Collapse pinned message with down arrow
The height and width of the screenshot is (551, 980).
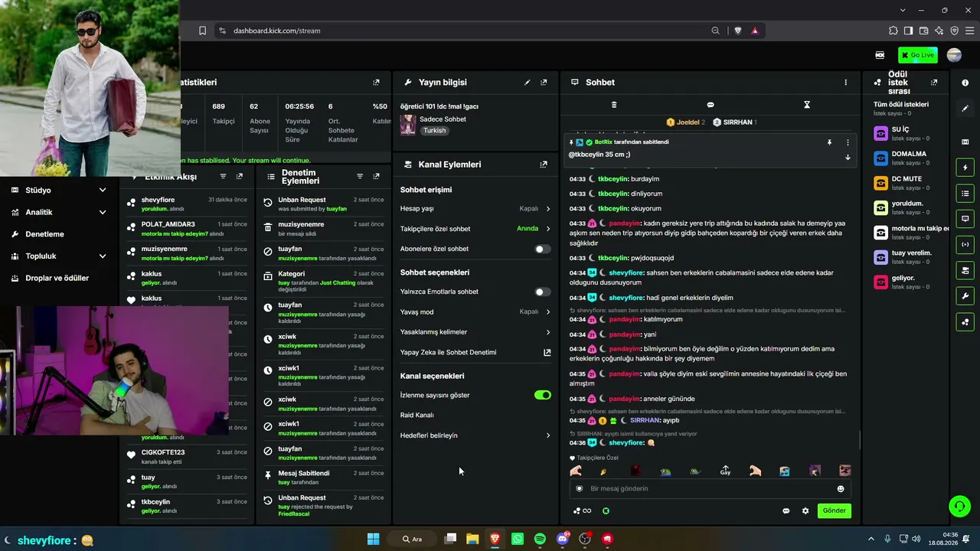coord(848,157)
